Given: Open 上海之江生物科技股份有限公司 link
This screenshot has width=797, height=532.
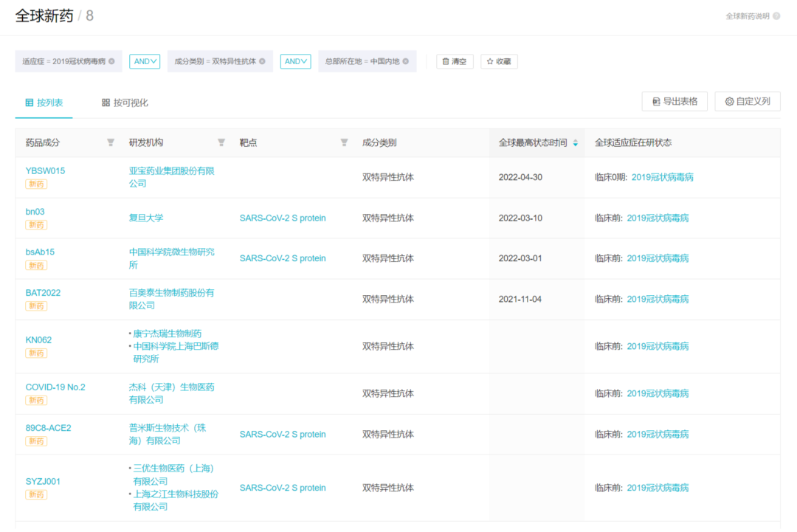Looking at the screenshot, I should [176, 500].
